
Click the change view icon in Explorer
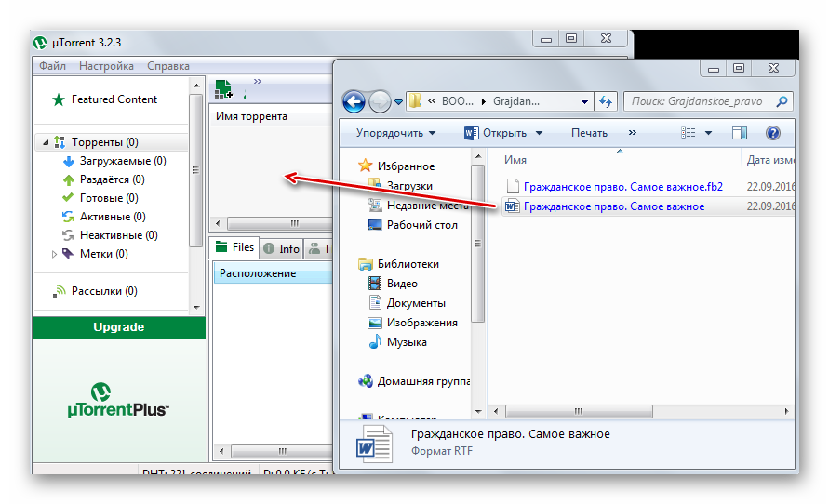pos(689,133)
